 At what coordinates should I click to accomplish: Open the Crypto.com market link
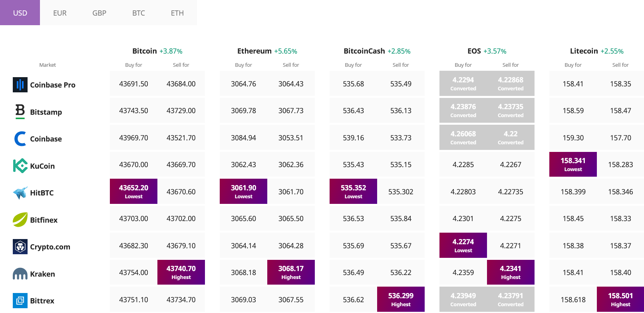pyautogui.click(x=50, y=247)
